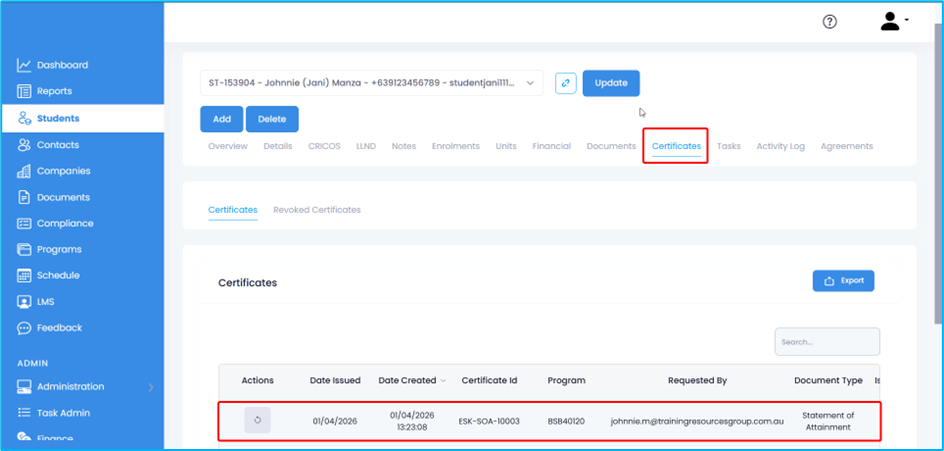Click the link icon beside student selector
Viewport: 944px width, 451px height.
coord(566,83)
